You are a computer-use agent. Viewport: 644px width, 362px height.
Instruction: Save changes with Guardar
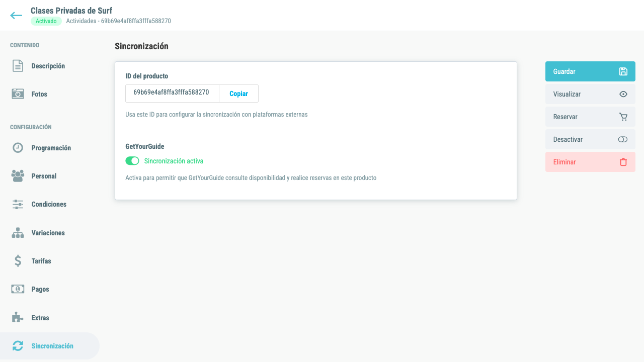pos(590,71)
